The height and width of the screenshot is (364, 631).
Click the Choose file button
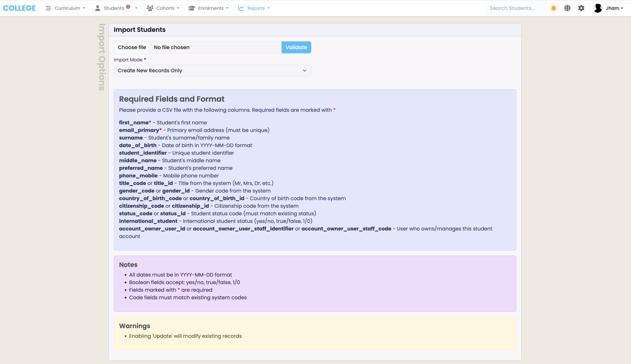tap(132, 47)
